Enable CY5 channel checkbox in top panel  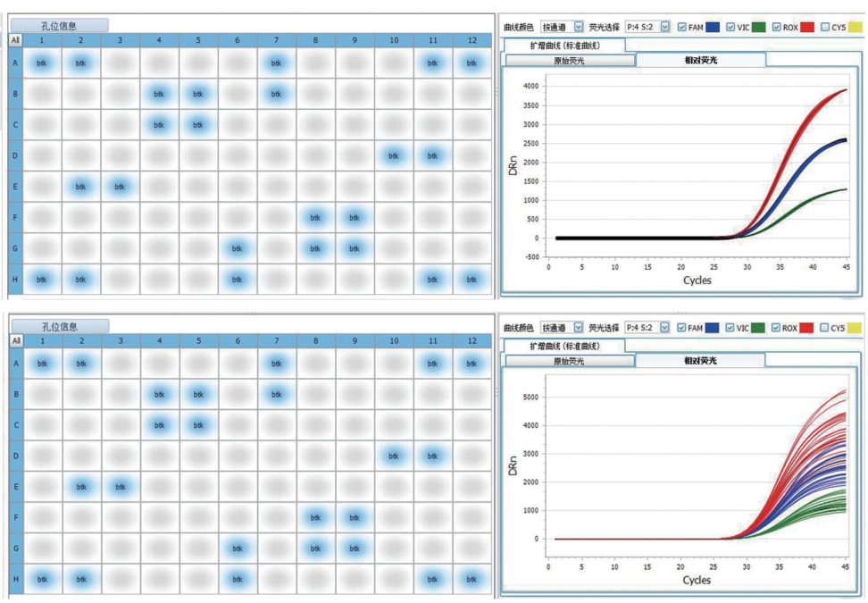(824, 28)
